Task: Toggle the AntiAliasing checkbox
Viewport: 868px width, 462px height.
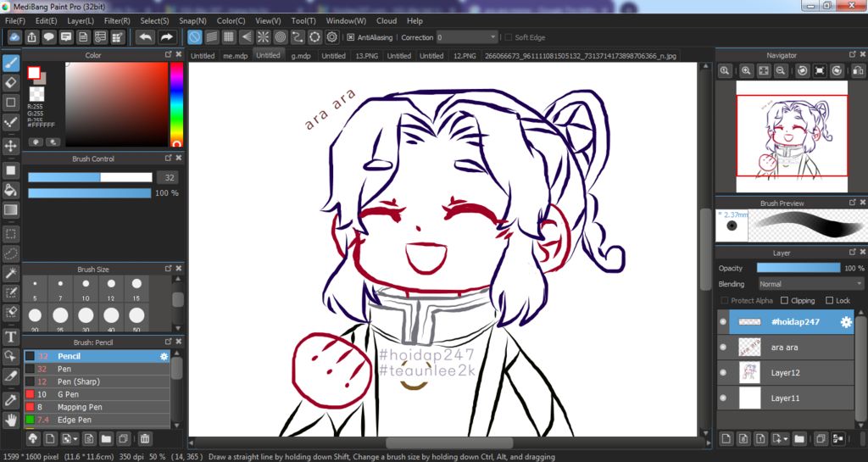Action: click(350, 37)
